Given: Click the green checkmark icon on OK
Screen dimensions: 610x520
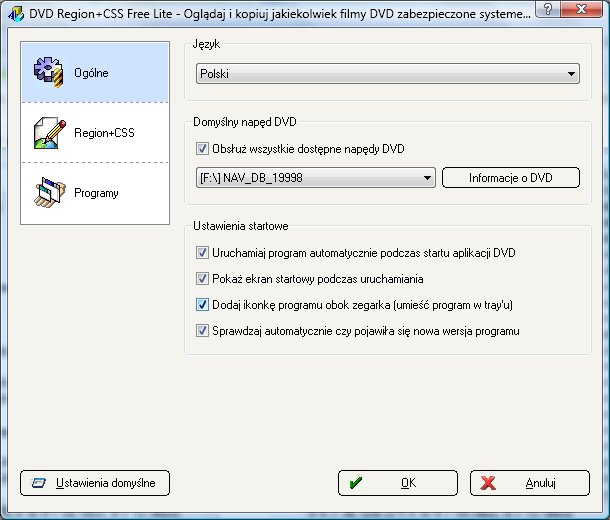Looking at the screenshot, I should [356, 483].
